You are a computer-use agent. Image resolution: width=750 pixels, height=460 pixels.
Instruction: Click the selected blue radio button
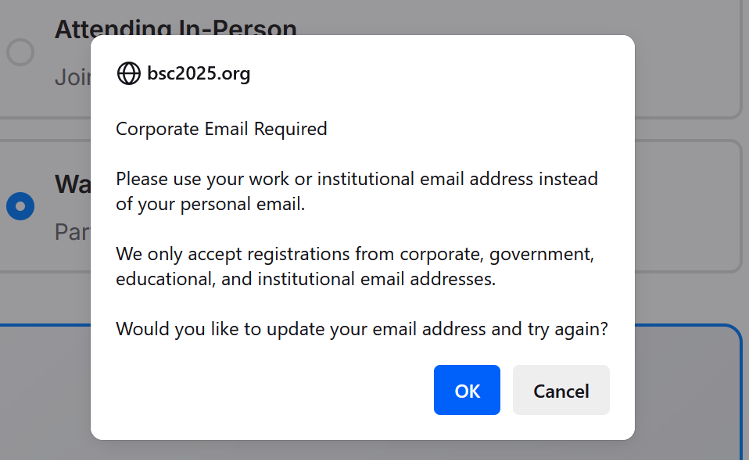click(x=21, y=207)
